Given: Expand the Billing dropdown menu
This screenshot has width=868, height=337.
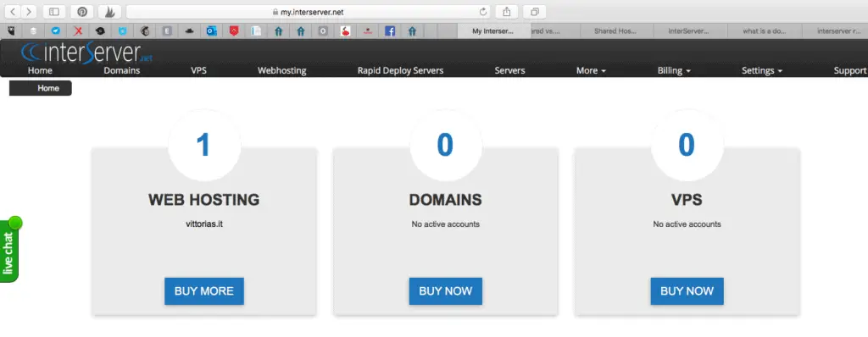Looking at the screenshot, I should pyautogui.click(x=674, y=70).
